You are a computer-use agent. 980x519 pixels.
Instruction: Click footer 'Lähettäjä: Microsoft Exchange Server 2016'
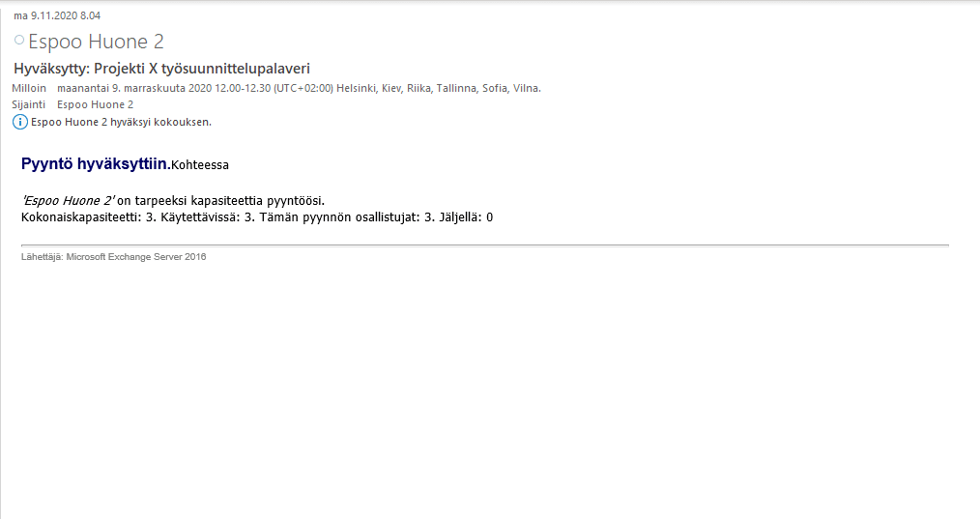click(114, 257)
